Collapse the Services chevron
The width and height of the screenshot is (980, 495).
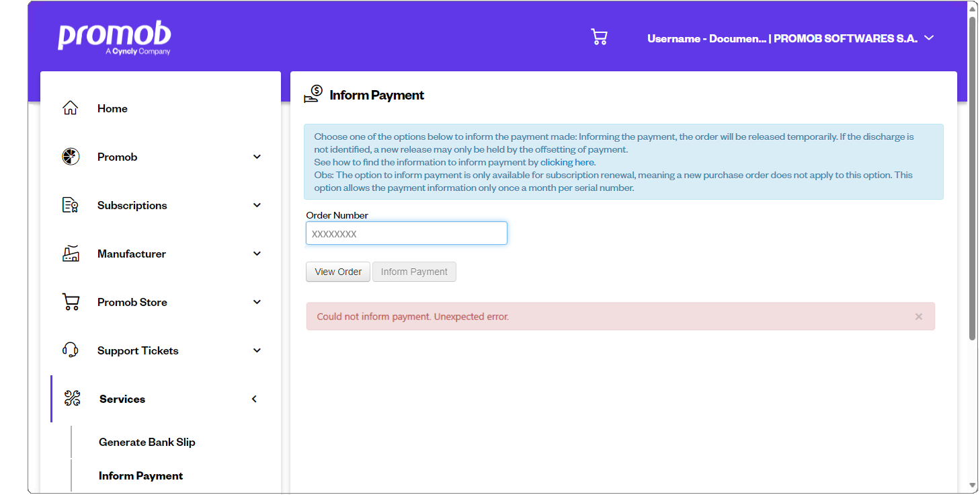coord(254,399)
